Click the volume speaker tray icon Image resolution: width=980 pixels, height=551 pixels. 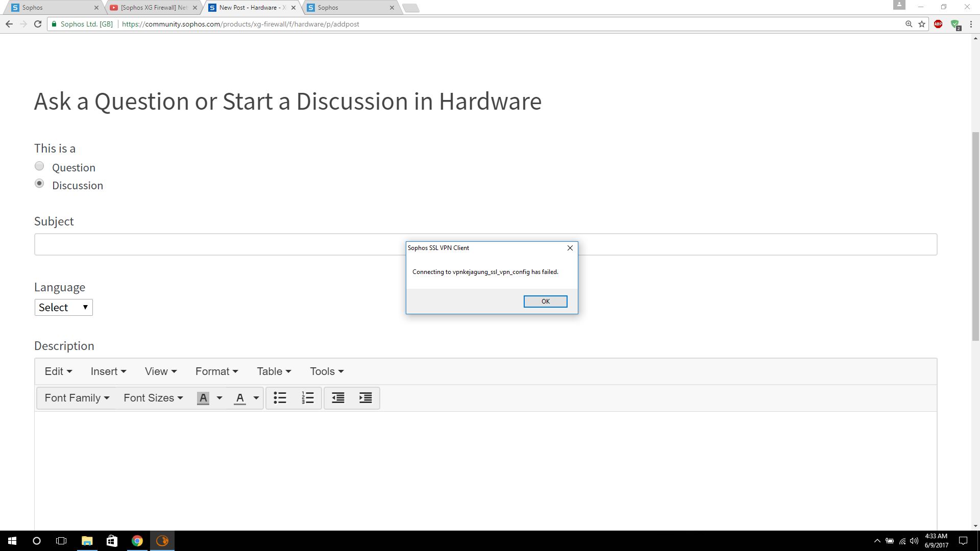[x=914, y=541]
